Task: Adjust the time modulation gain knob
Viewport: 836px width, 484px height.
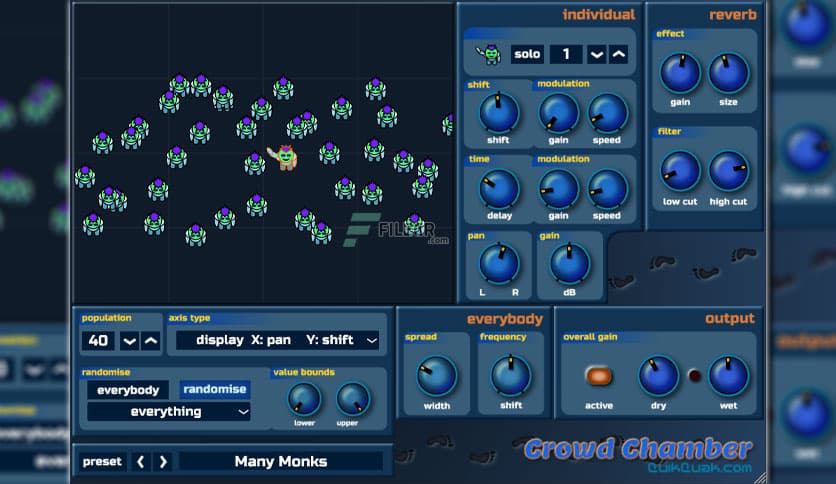Action: pyautogui.click(x=558, y=189)
